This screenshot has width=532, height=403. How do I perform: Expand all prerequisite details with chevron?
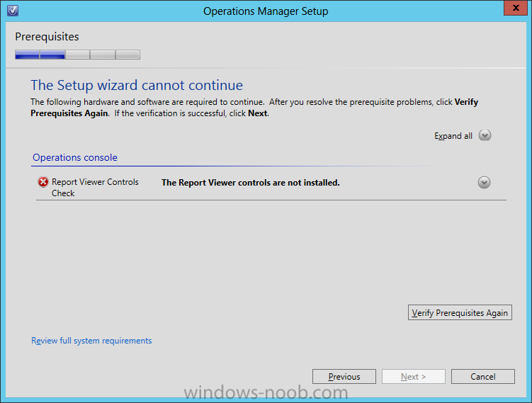pyautogui.click(x=485, y=135)
